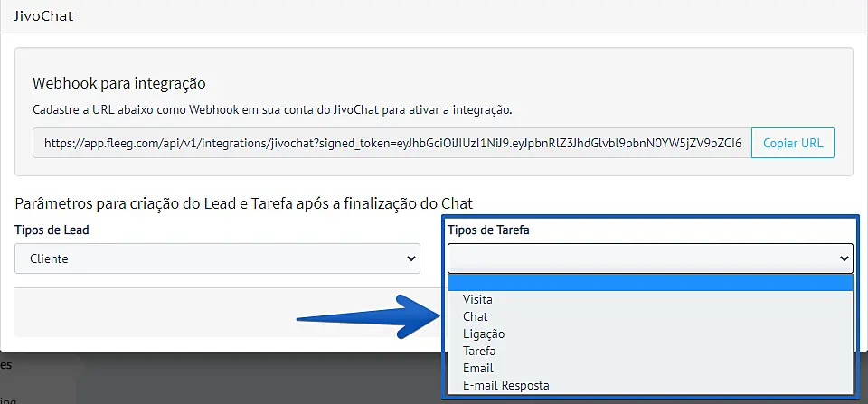Image resolution: width=868 pixels, height=404 pixels.
Task: Click the Tipos de Tarefa select box
Action: pyautogui.click(x=649, y=258)
